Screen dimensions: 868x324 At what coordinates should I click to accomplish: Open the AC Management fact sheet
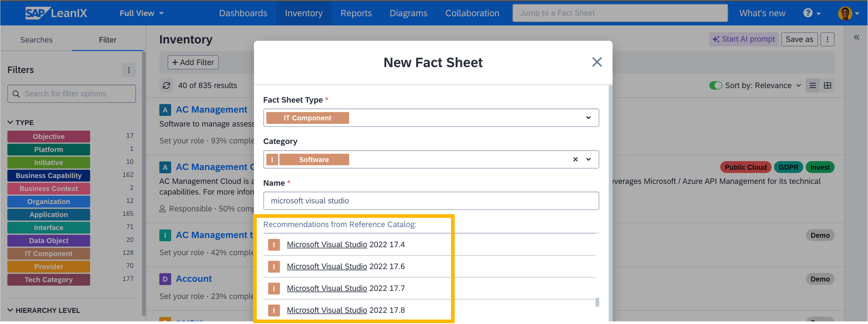click(211, 109)
